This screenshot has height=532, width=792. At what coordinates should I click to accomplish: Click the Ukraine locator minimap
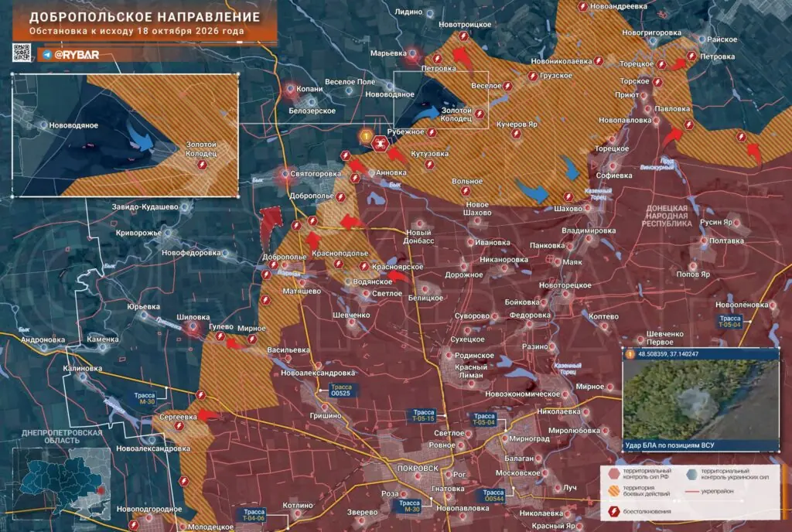[62, 483]
